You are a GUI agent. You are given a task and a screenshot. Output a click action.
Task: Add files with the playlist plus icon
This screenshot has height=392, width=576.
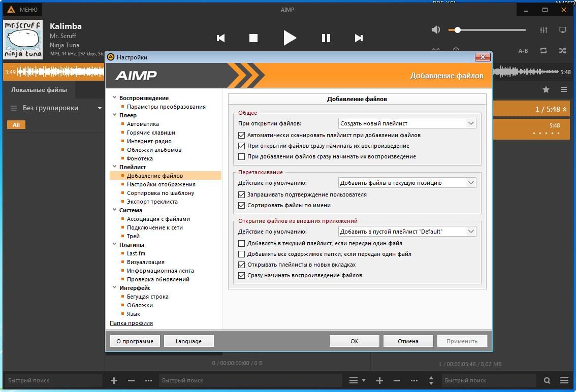(x=379, y=381)
